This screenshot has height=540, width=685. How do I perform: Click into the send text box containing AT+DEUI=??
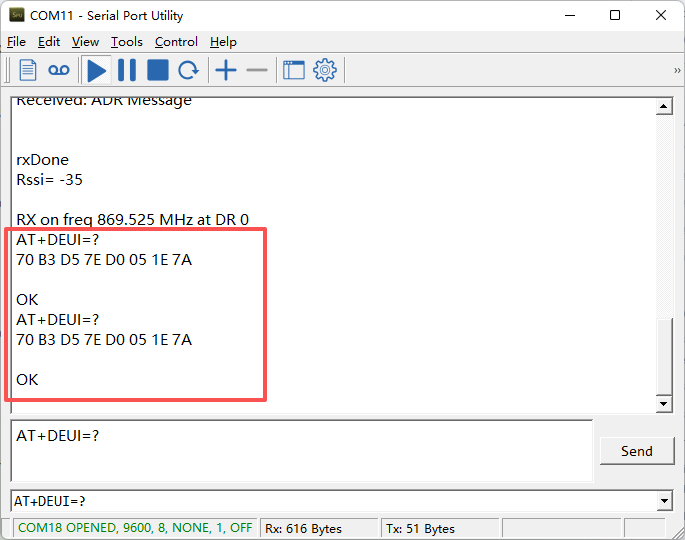301,451
